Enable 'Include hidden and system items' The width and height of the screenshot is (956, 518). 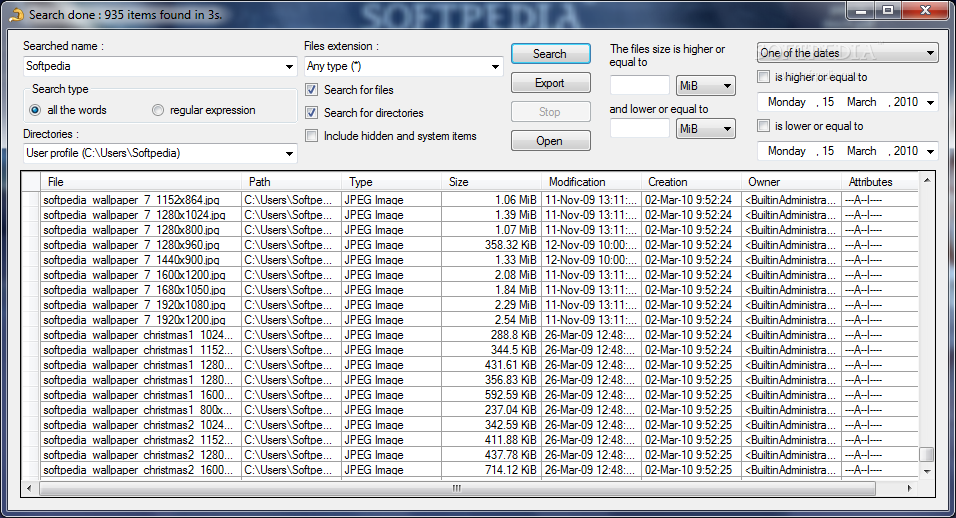(312, 136)
